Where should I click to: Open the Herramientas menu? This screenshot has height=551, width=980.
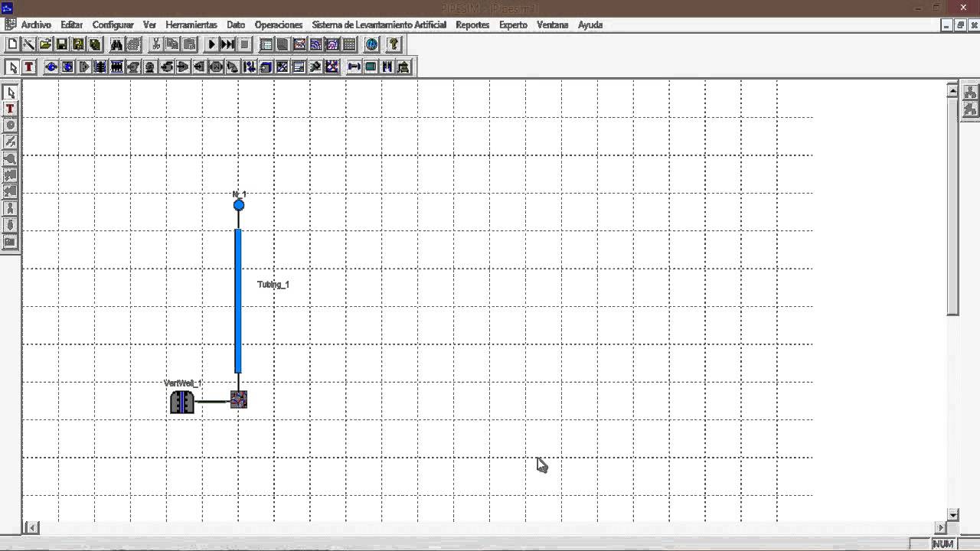coord(191,25)
